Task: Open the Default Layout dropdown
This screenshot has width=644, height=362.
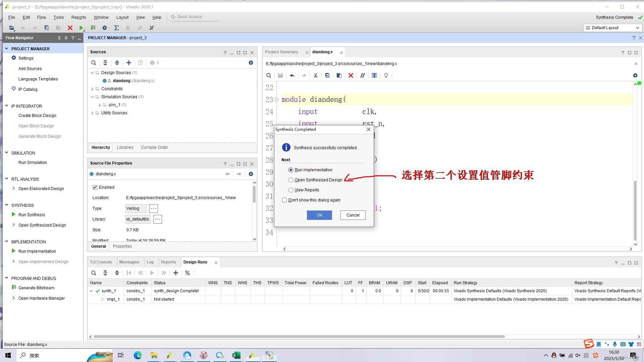Action: pyautogui.click(x=613, y=28)
